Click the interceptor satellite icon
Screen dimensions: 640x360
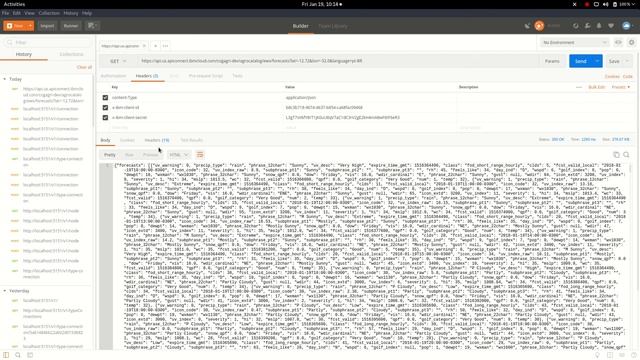527,26
